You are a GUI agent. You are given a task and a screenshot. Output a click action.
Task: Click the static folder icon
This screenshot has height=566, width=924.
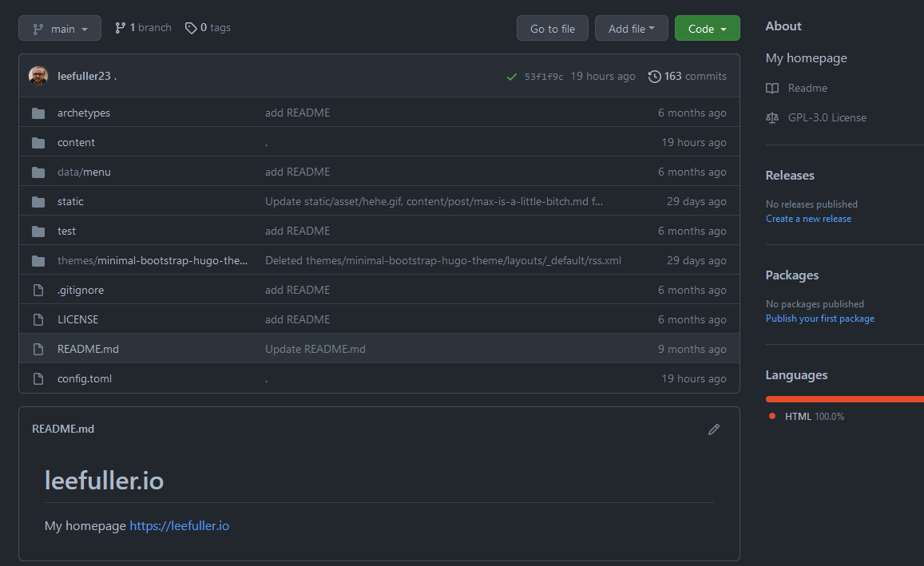tap(38, 201)
